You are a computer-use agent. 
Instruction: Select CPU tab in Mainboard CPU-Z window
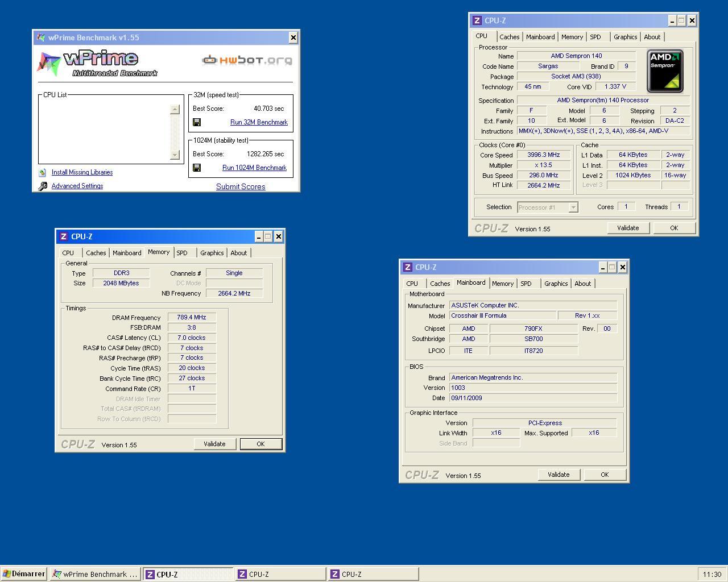click(412, 284)
